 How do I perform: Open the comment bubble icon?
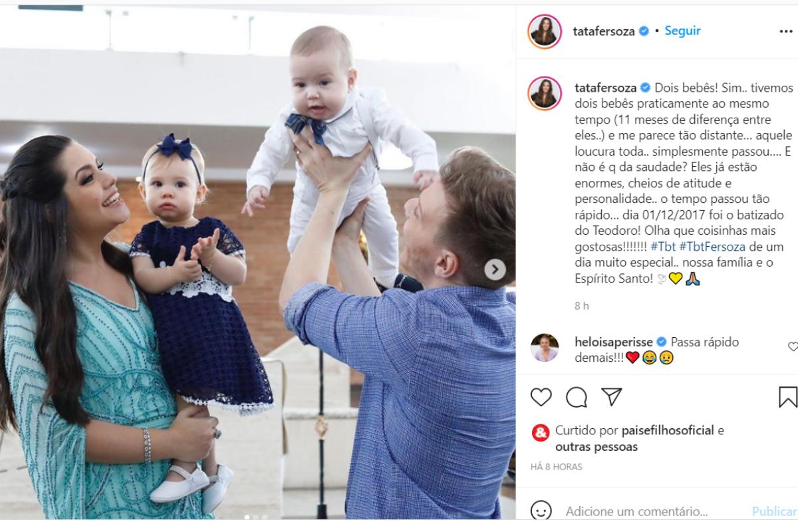pyautogui.click(x=577, y=397)
